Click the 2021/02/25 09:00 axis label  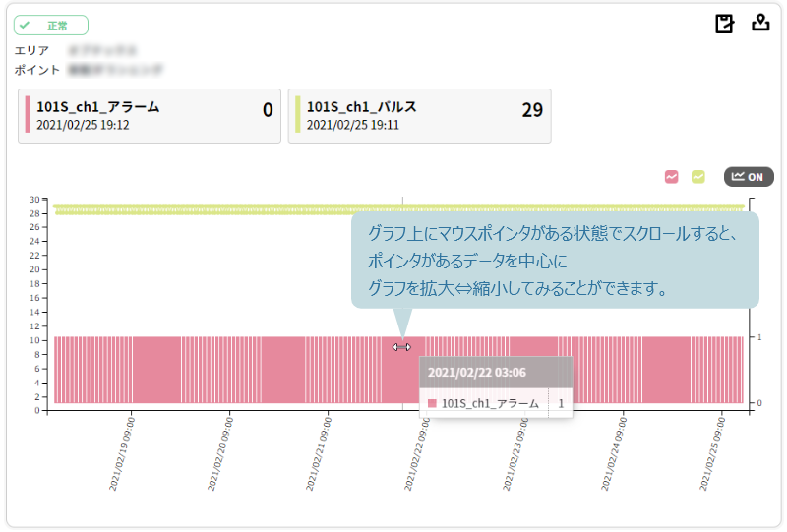(x=712, y=454)
